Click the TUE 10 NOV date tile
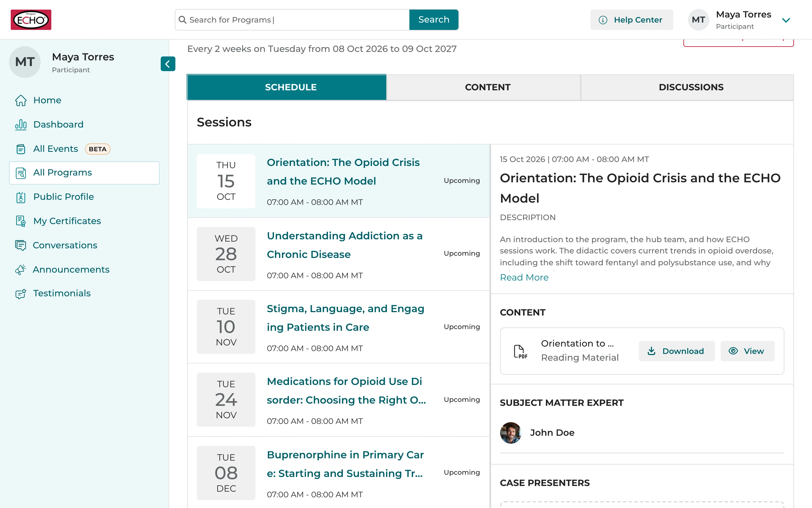Screen dimensions: 812x508 226,327
